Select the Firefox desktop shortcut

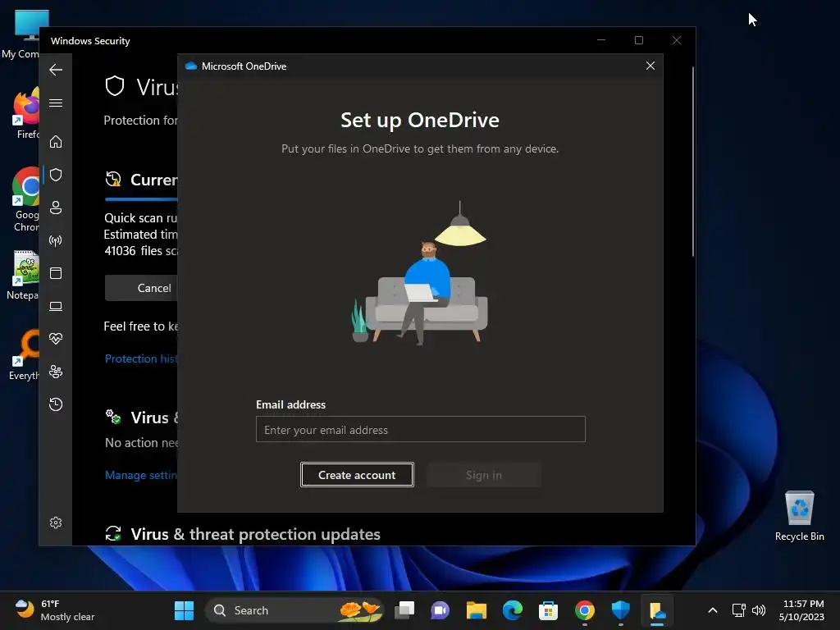tap(25, 113)
